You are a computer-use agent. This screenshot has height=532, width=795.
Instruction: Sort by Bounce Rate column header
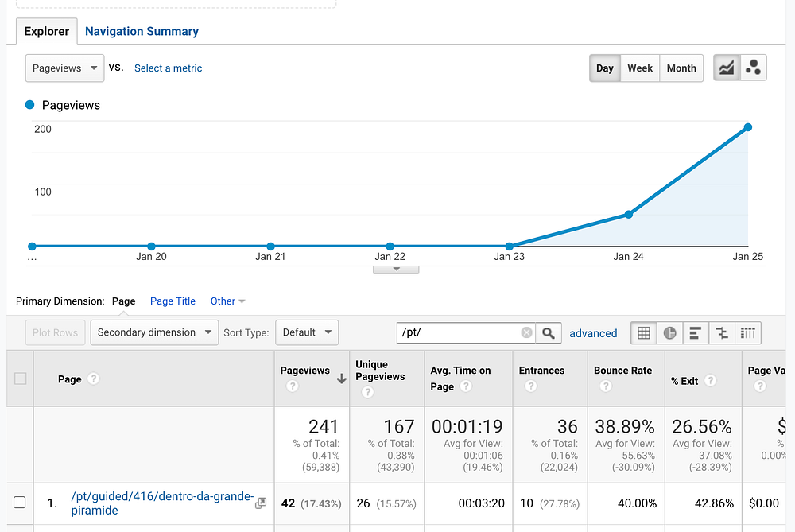point(622,371)
